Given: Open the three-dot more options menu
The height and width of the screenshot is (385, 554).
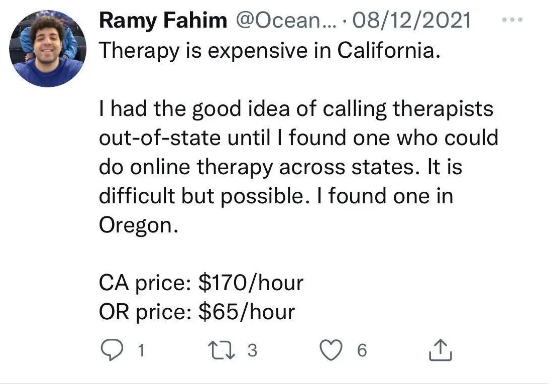Looking at the screenshot, I should (x=512, y=20).
